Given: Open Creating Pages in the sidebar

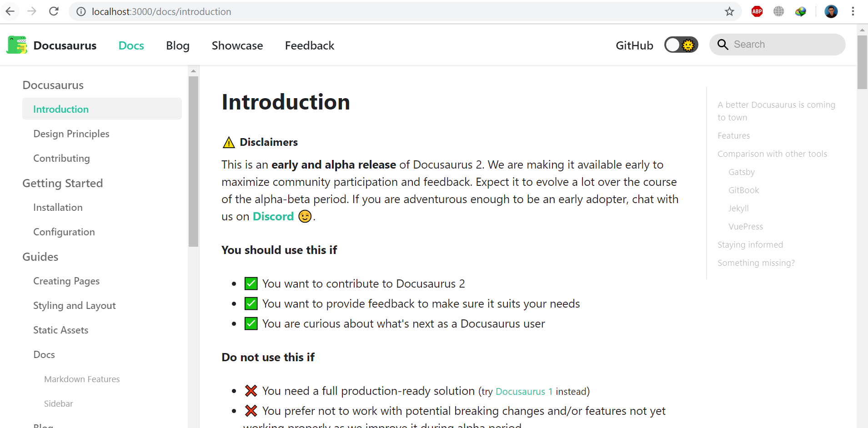Looking at the screenshot, I should tap(66, 281).
